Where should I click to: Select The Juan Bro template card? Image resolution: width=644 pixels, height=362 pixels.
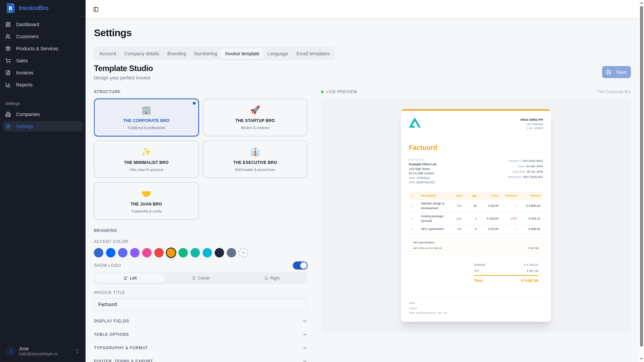click(x=146, y=201)
